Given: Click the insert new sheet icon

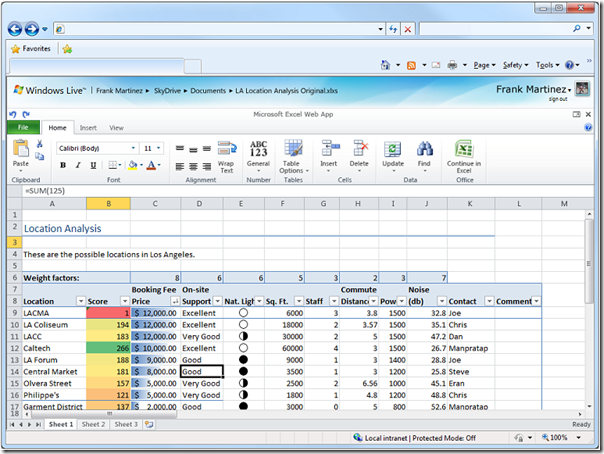Looking at the screenshot, I should click(149, 424).
